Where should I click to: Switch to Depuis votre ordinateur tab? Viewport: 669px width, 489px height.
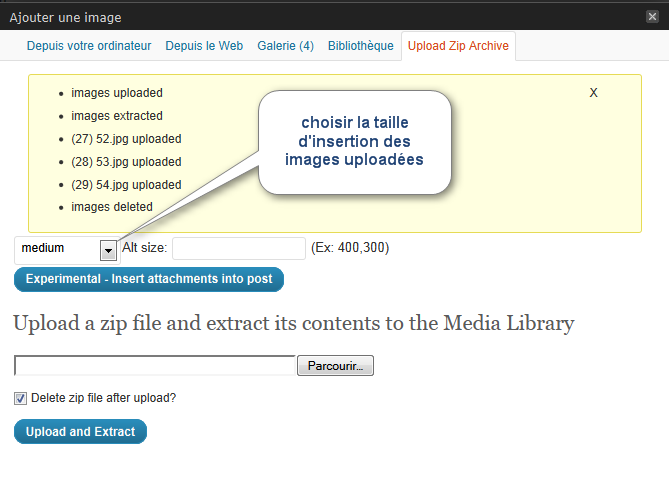pos(89,46)
